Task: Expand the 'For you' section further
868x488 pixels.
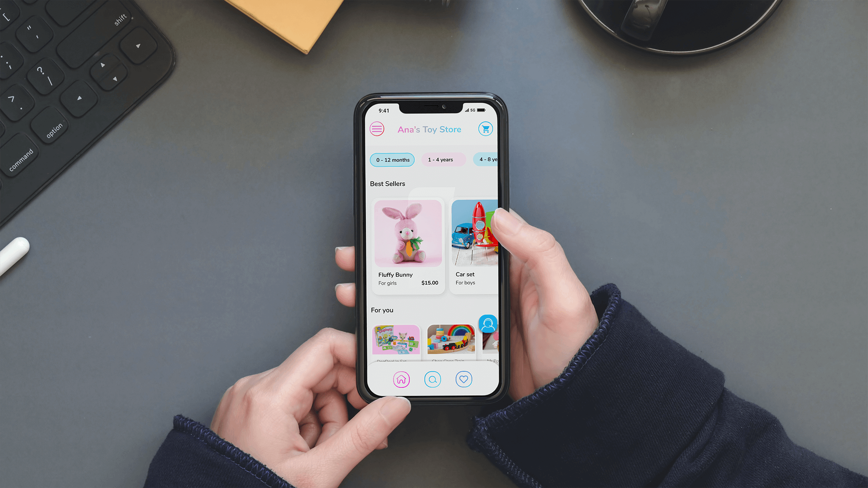Action: [x=381, y=310]
